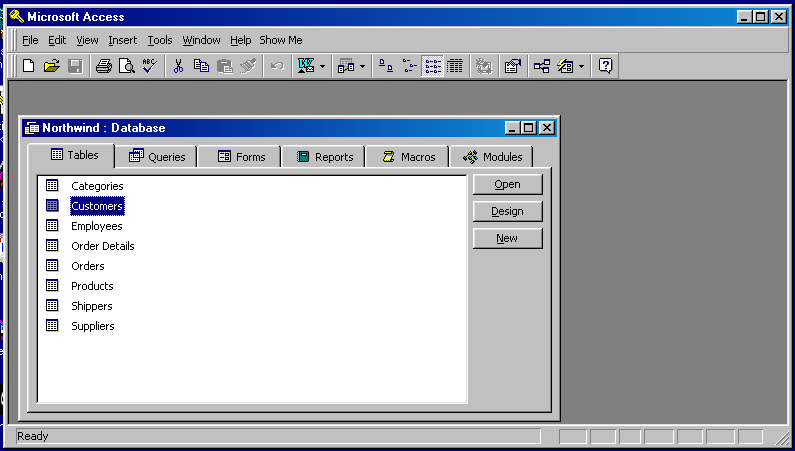Open the OfficeLinks dropdown arrow
Viewport: 795px width, 451px height.
[x=322, y=66]
